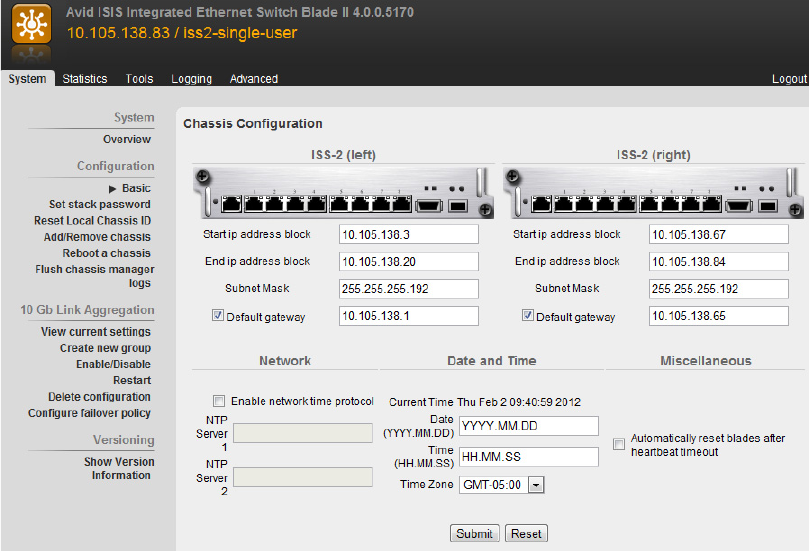Open Reboot a chassis
Viewport: 809px width, 551px height.
[106, 253]
